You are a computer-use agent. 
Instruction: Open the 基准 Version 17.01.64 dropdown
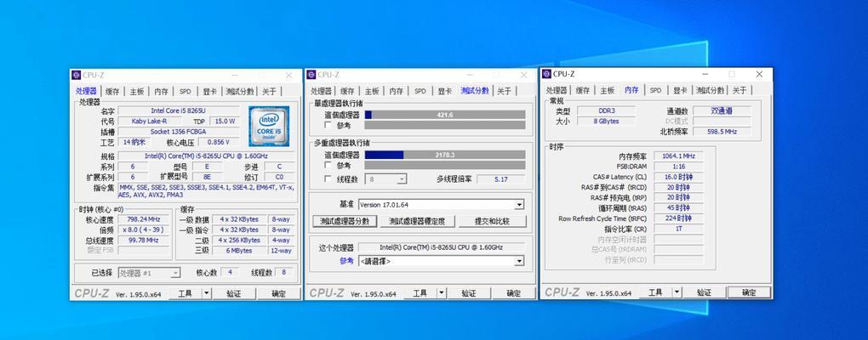point(441,205)
